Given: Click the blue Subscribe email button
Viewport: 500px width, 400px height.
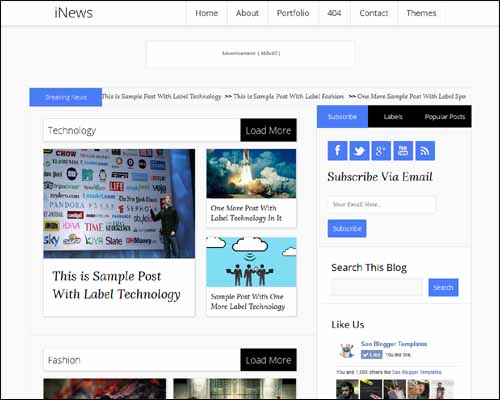Looking at the screenshot, I should [347, 229].
